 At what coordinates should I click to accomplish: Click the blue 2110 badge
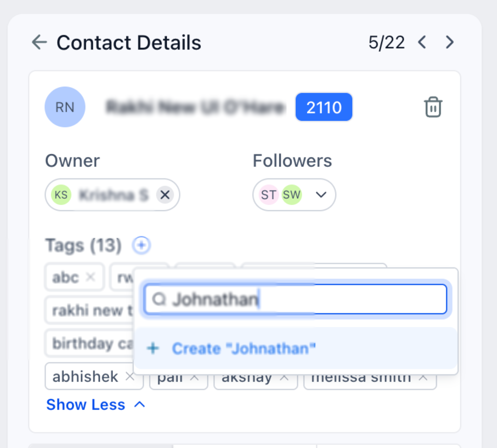coord(323,107)
